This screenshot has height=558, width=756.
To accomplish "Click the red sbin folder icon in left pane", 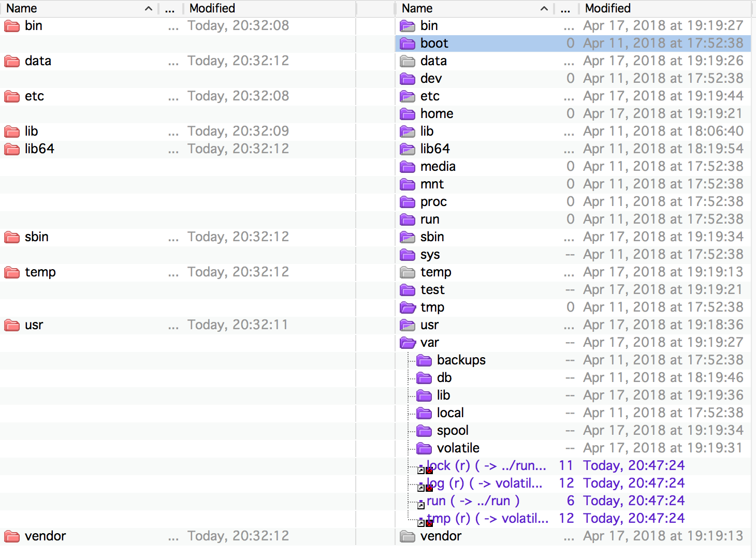I will pos(12,237).
